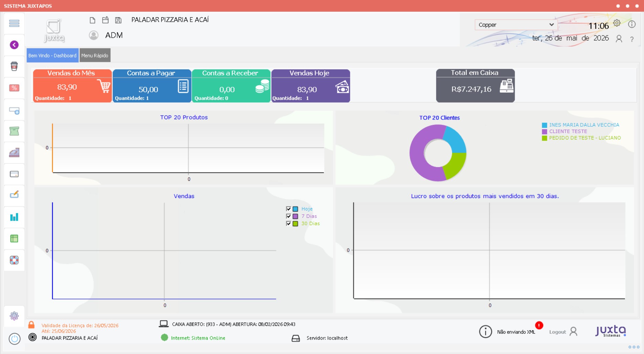Open the top-right gear settings icon
This screenshot has height=354, width=644.
coord(617,23)
